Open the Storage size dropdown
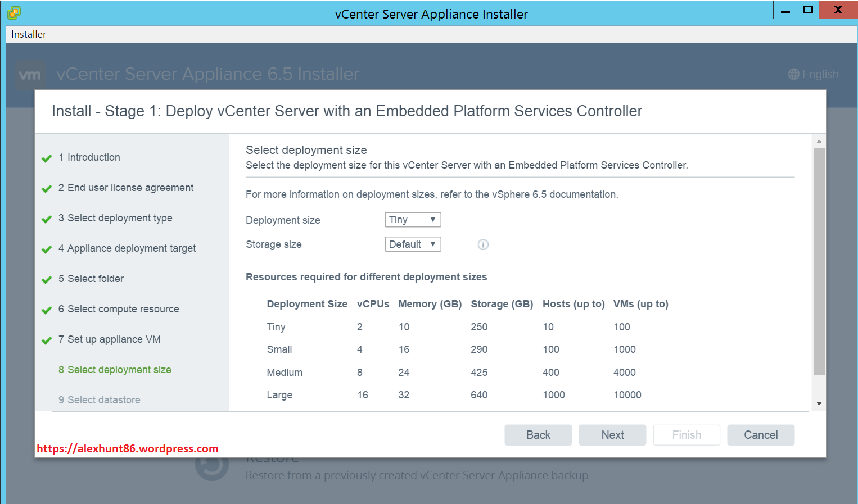 (413, 244)
